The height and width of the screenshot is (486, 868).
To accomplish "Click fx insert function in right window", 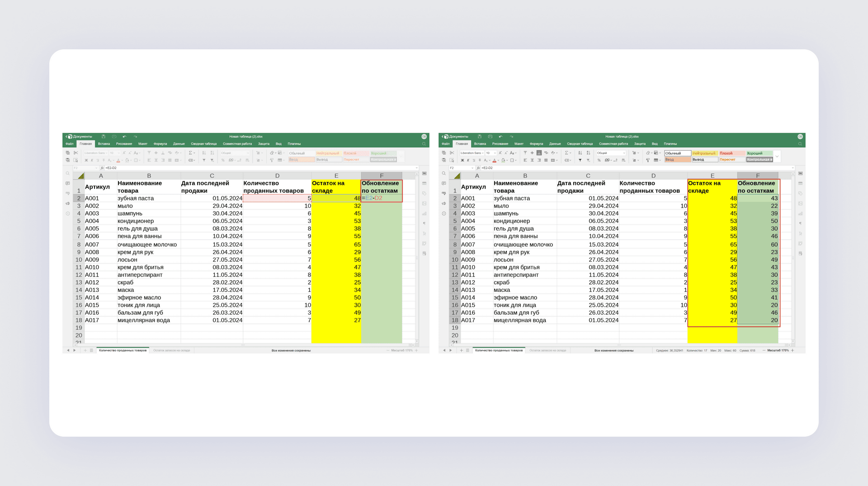I will click(478, 168).
